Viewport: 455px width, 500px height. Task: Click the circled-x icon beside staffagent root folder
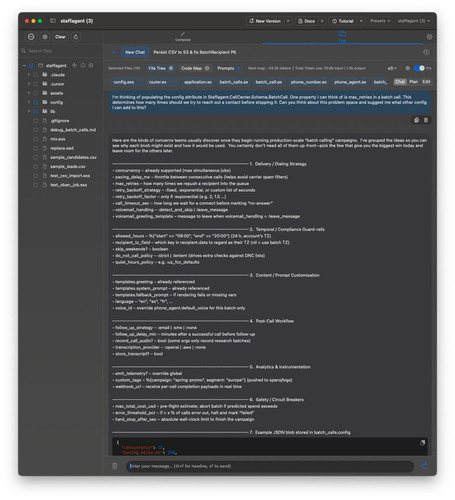click(91, 65)
